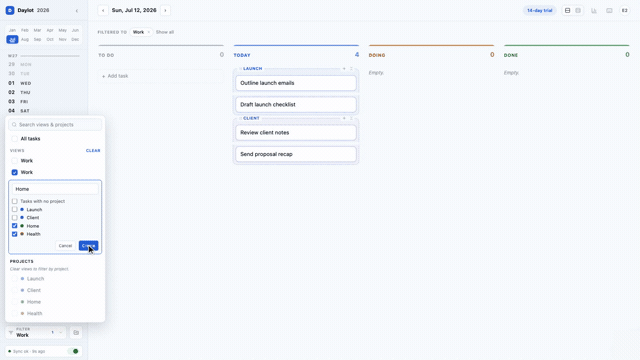The height and width of the screenshot is (360, 640).
Task: Click the funnel filter icon beside Work
Action: coord(11,332)
